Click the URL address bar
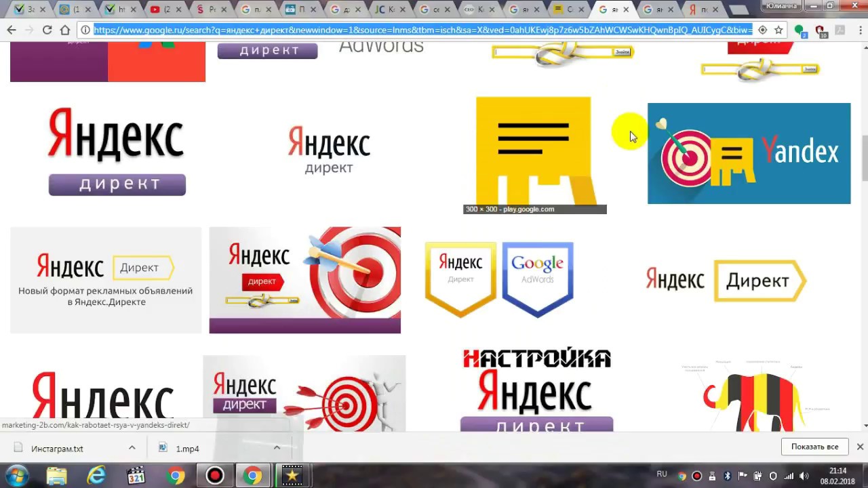 pos(423,30)
